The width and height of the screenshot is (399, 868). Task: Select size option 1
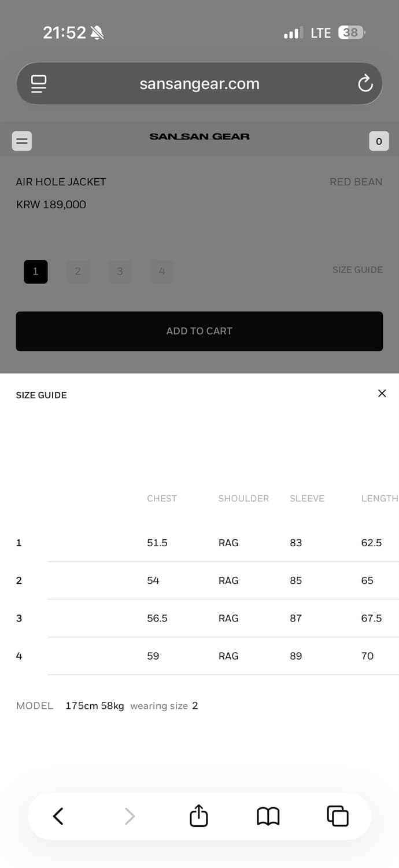click(36, 271)
